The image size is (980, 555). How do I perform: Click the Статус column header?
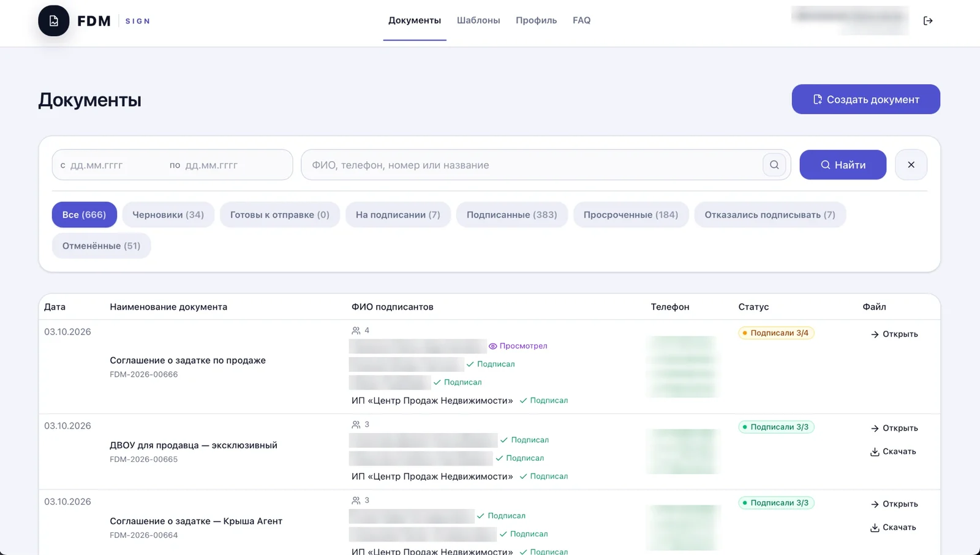pos(753,307)
